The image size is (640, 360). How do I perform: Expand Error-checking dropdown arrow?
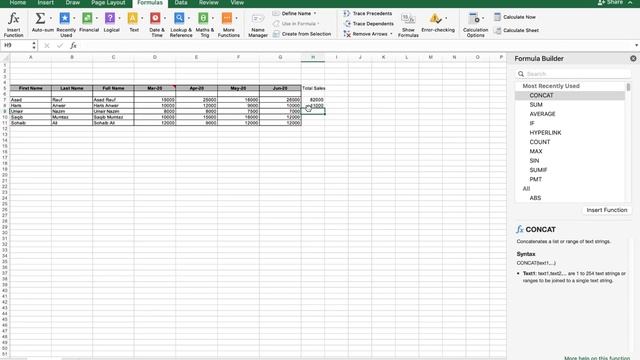(446, 18)
